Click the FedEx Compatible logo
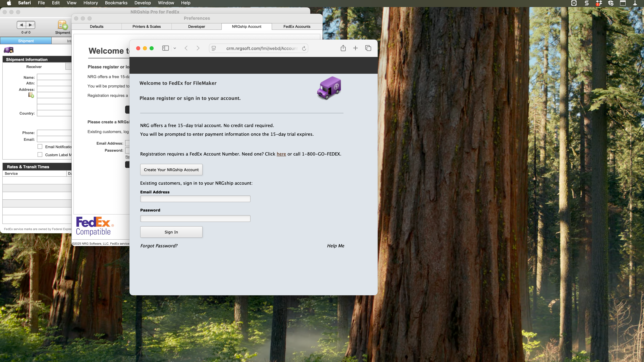 (x=94, y=226)
